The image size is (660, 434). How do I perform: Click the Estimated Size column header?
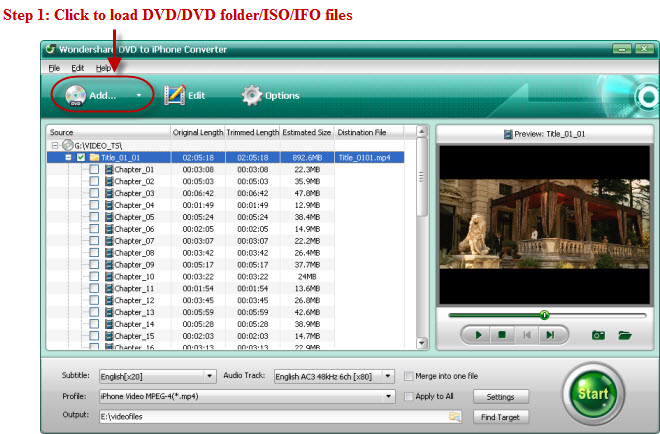pyautogui.click(x=307, y=132)
